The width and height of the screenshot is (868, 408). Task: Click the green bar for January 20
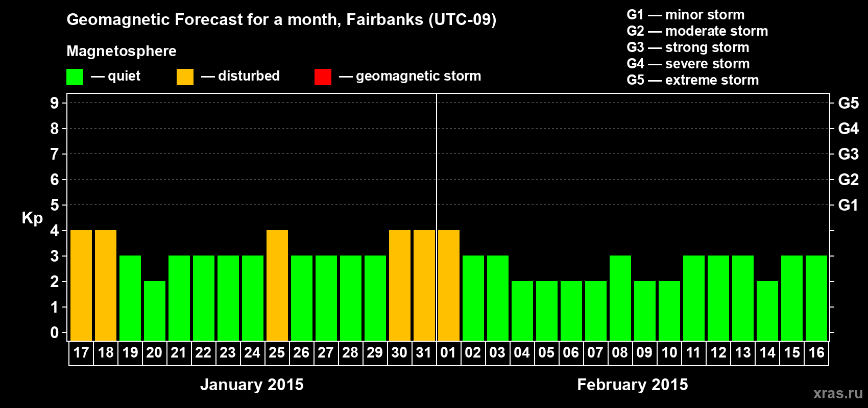[155, 311]
